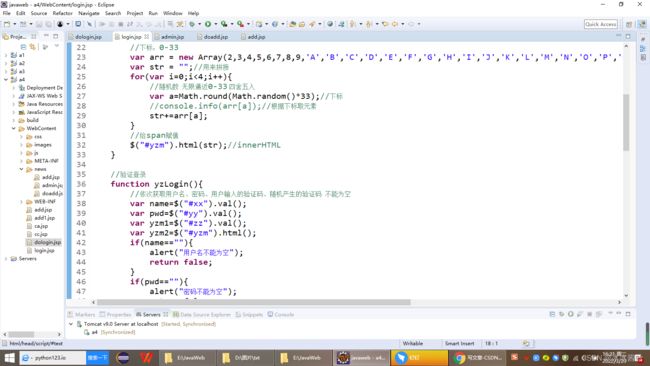
Task: Click the editor vertical scrollbar thumb
Action: point(626,122)
